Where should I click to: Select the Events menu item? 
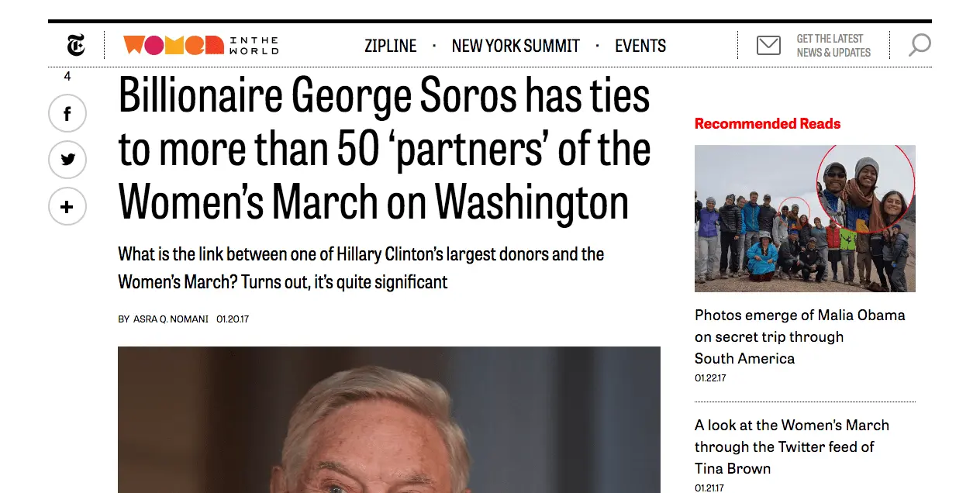[640, 47]
